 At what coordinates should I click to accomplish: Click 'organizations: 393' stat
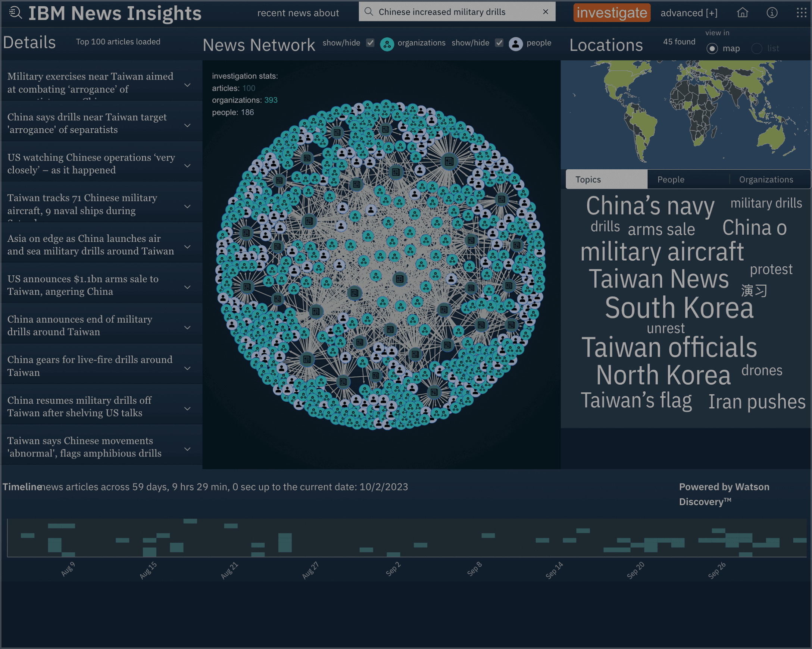[245, 100]
